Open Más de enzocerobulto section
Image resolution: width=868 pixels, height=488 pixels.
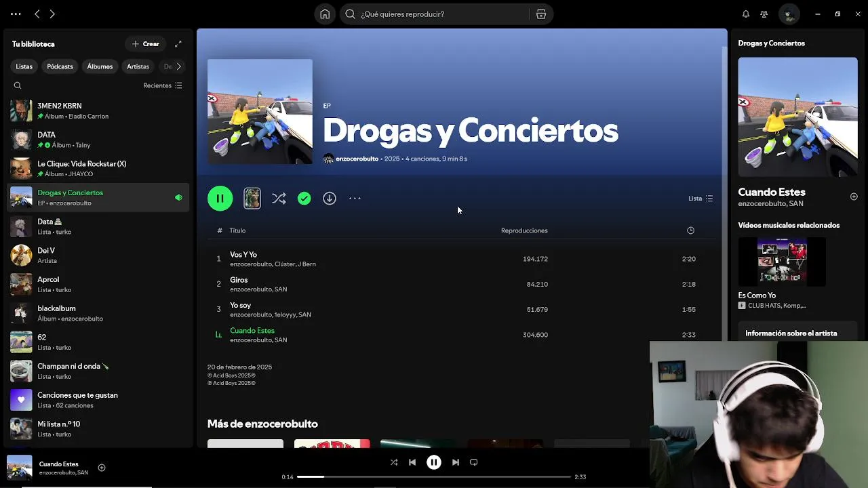tap(262, 424)
